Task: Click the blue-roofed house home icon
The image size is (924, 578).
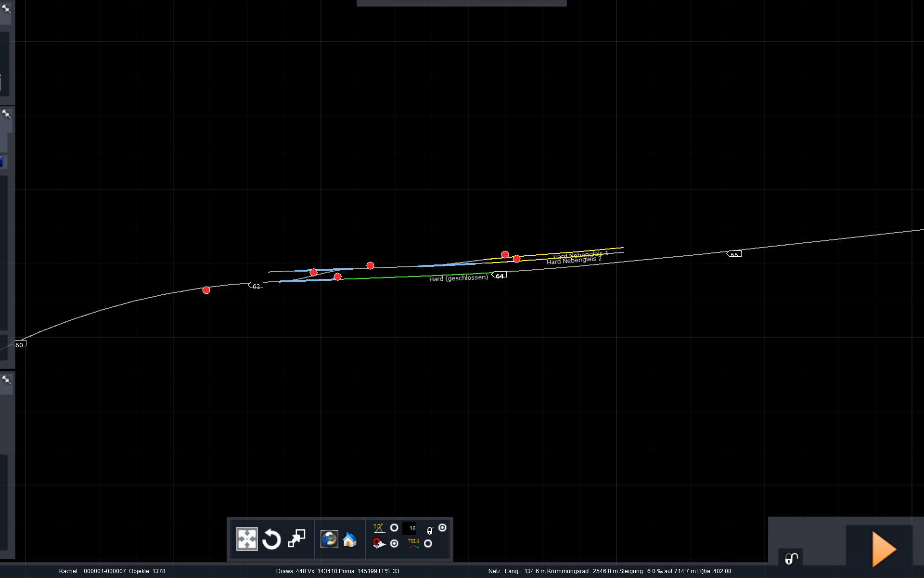Action: pos(350,539)
